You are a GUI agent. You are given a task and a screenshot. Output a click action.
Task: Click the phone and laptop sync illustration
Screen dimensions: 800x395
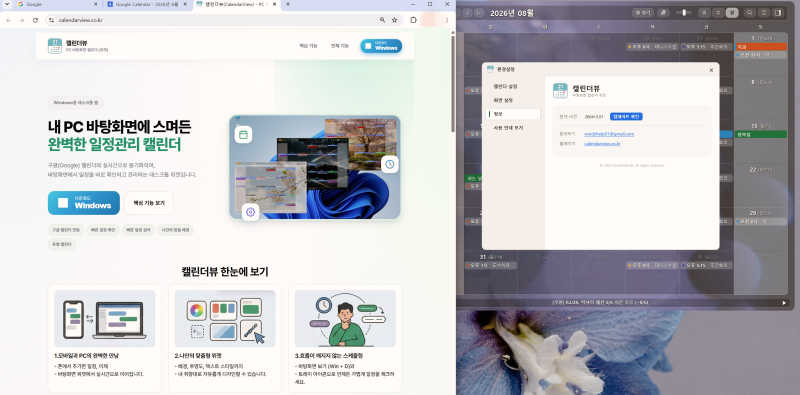coord(105,318)
